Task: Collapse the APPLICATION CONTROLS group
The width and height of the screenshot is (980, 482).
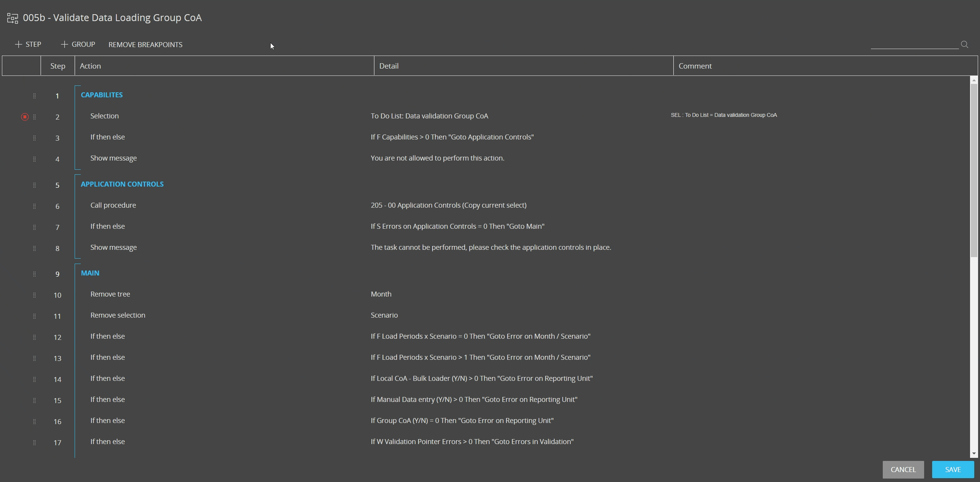Action: pos(122,184)
